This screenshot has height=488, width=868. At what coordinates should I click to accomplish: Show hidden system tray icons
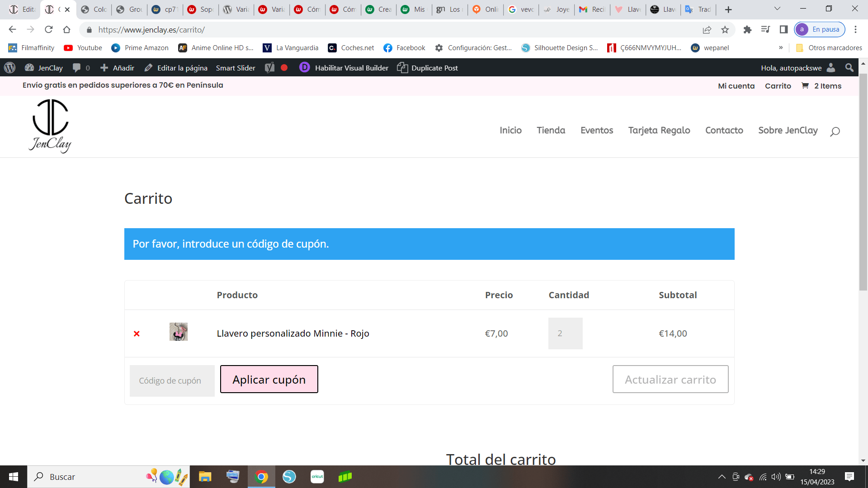coord(722,477)
